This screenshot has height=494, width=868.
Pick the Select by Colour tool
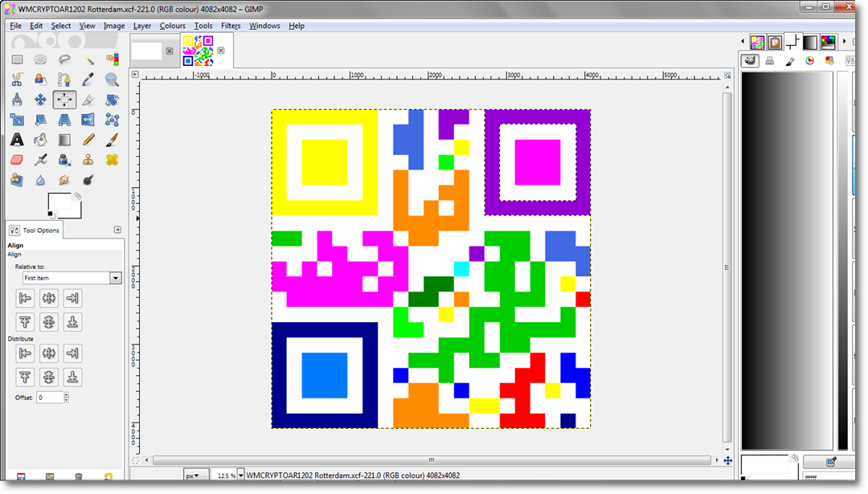pyautogui.click(x=113, y=59)
